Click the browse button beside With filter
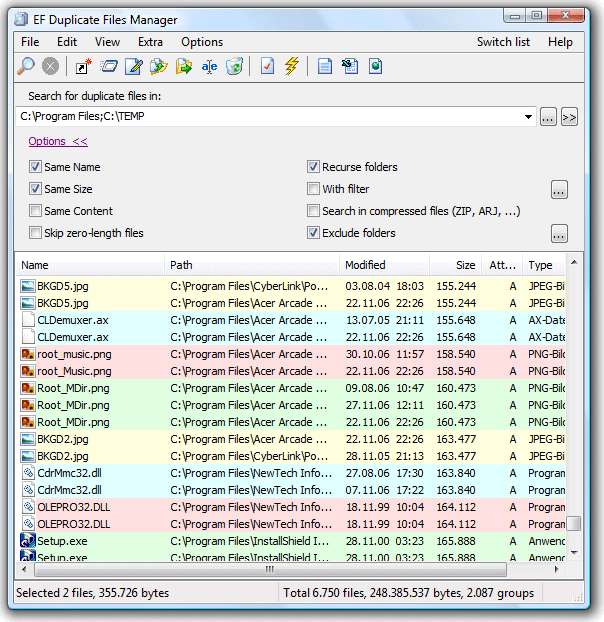604x622 pixels. pos(559,189)
